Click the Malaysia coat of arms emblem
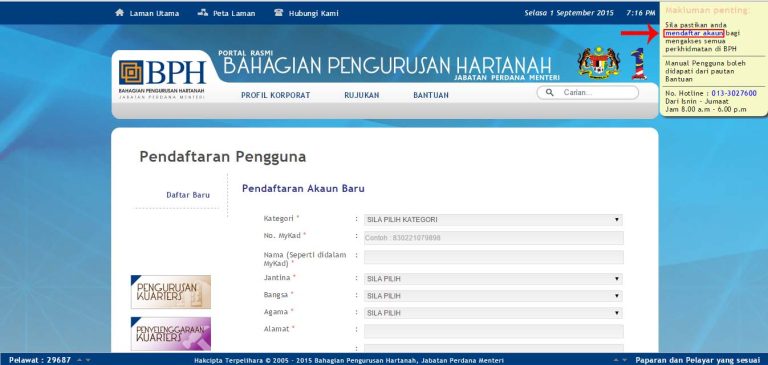Image resolution: width=768 pixels, height=365 pixels. pyautogui.click(x=599, y=63)
